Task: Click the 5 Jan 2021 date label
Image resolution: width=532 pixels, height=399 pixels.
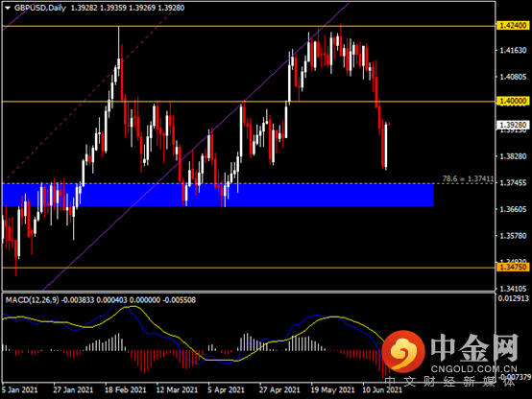Action: click(x=19, y=389)
